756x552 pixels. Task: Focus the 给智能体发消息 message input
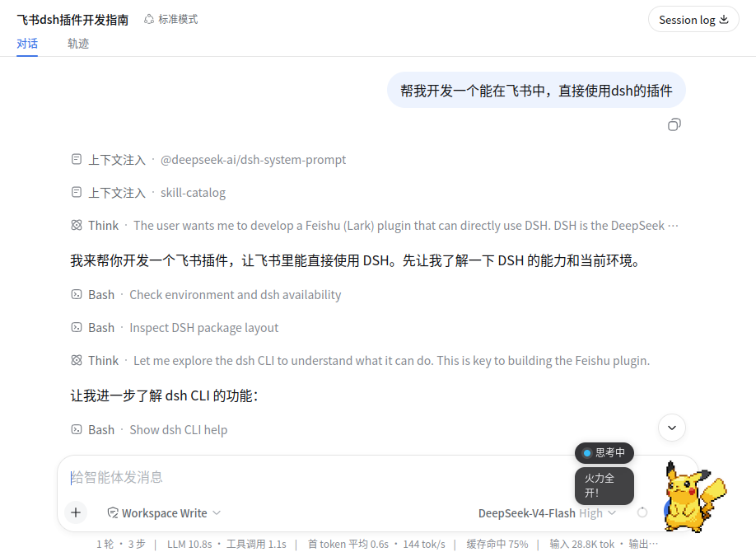pyautogui.click(x=318, y=478)
